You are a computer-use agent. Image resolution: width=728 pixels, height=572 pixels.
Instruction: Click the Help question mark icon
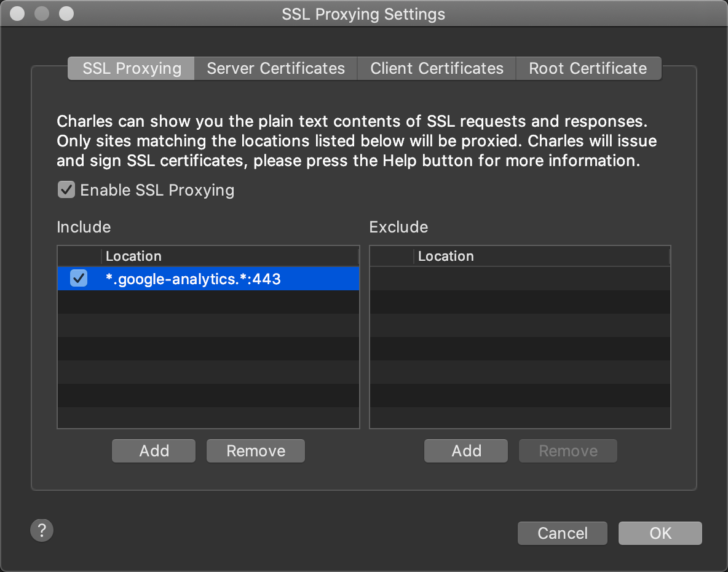coord(42,530)
